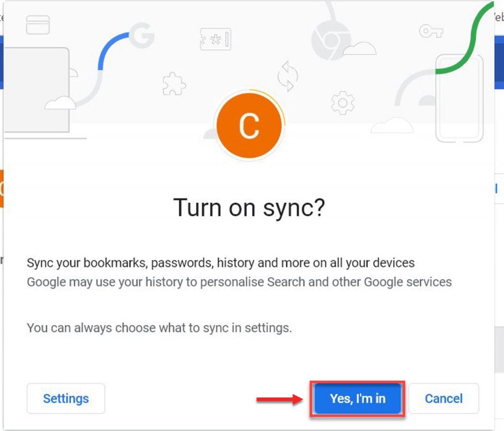This screenshot has width=504, height=431.
Task: Click the gear settings icon in banner
Action: pos(343,103)
